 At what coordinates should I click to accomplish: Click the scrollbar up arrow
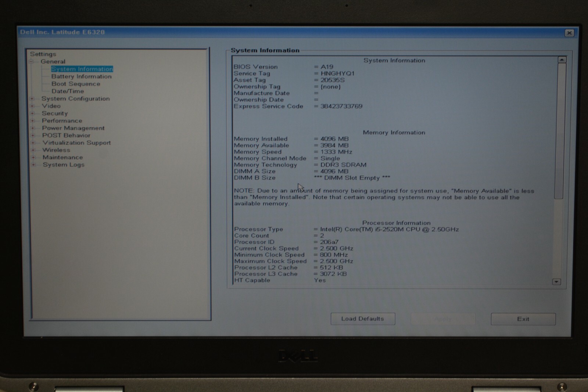(562, 60)
